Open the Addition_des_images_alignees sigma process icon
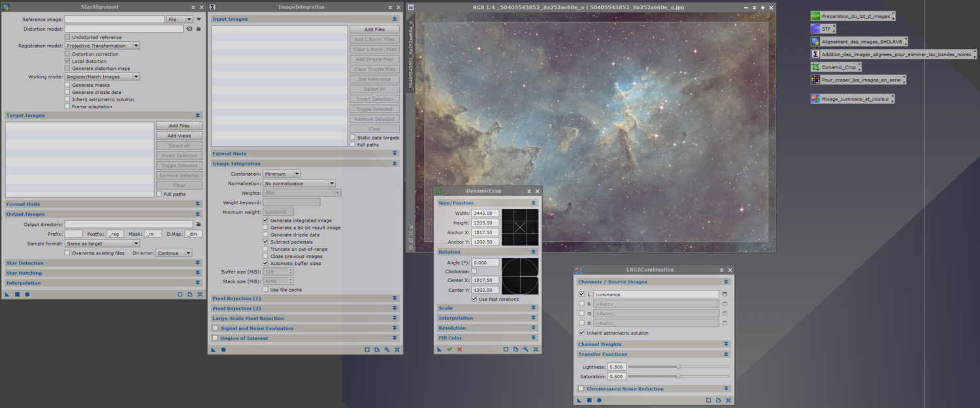Screen dimensions: 980x408 [893, 55]
